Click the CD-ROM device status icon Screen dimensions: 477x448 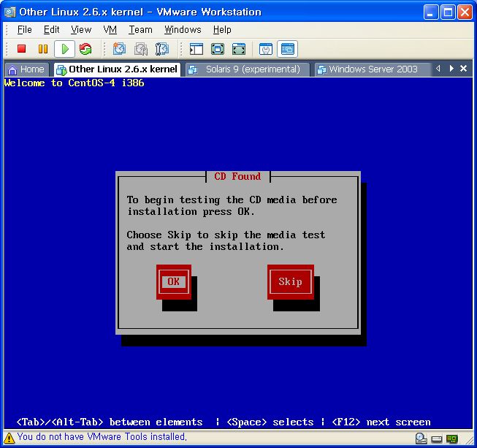[x=421, y=438]
